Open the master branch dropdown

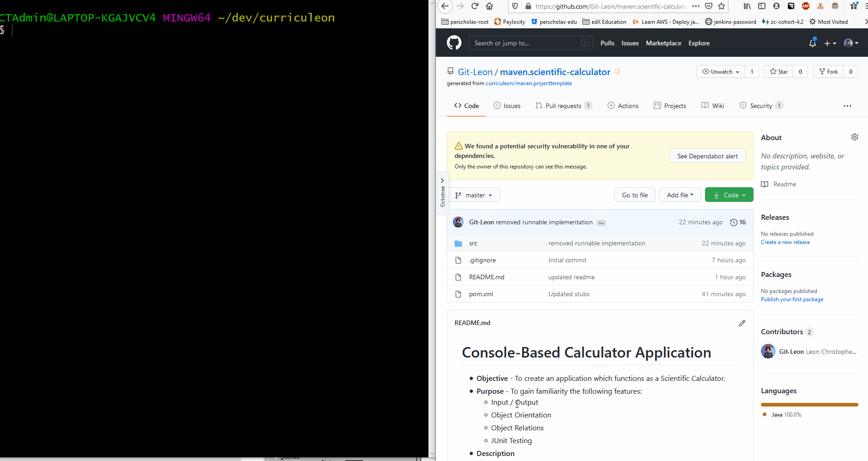[474, 195]
